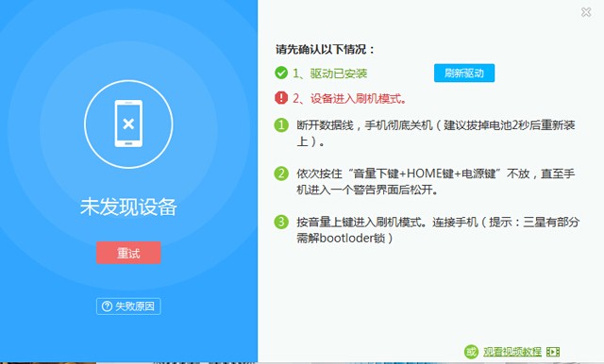Click the 请先确认以下情况 heading
604x364 pixels.
[x=325, y=49]
